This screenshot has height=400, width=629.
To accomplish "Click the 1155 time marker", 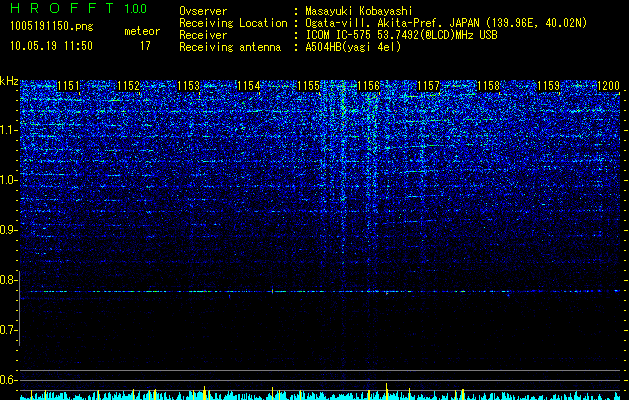I will coord(309,86).
